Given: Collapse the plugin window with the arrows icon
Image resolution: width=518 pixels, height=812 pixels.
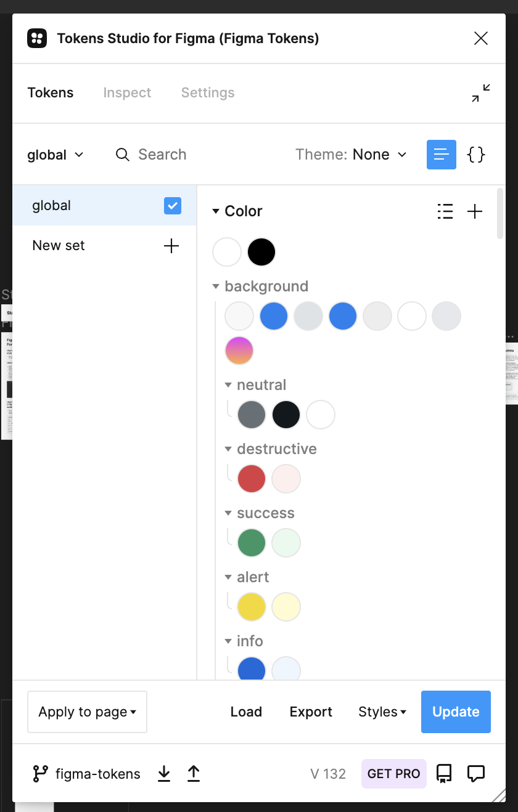Looking at the screenshot, I should click(481, 93).
